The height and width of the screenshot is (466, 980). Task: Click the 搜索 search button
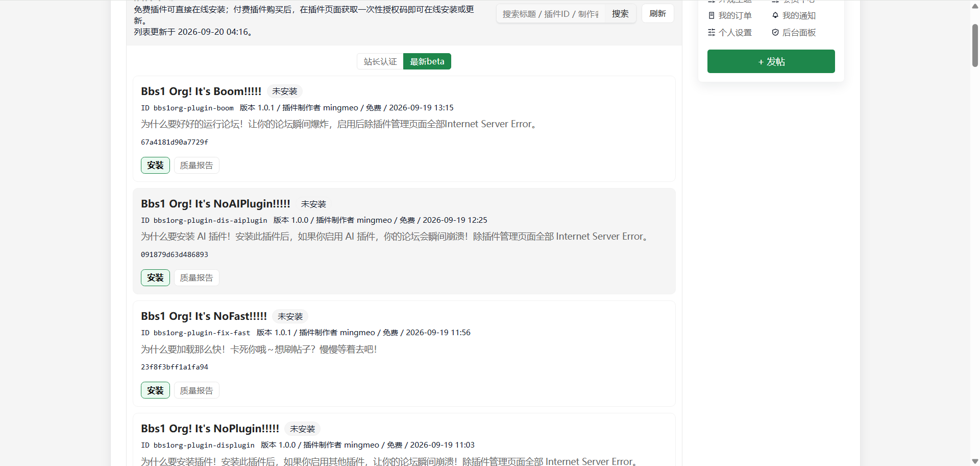(620, 14)
